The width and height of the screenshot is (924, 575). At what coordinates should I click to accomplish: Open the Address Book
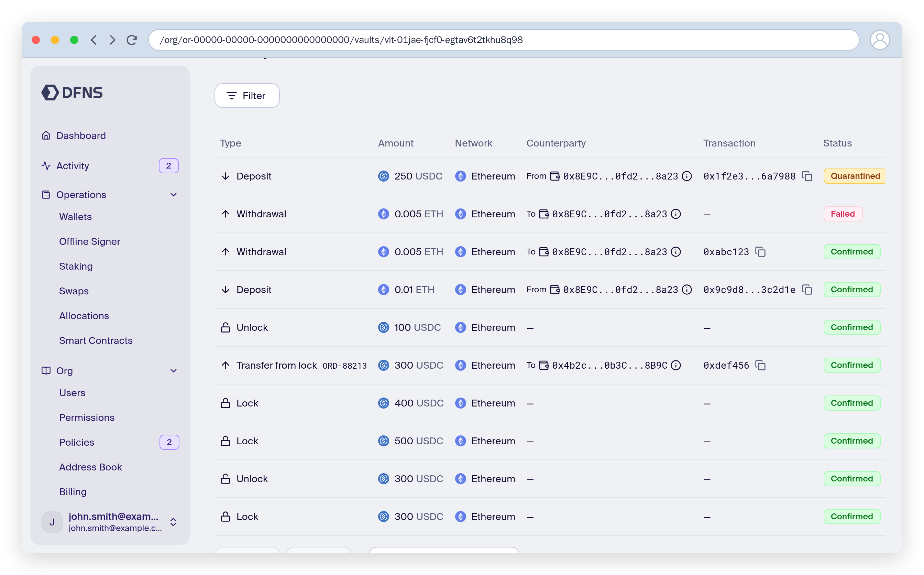90,467
